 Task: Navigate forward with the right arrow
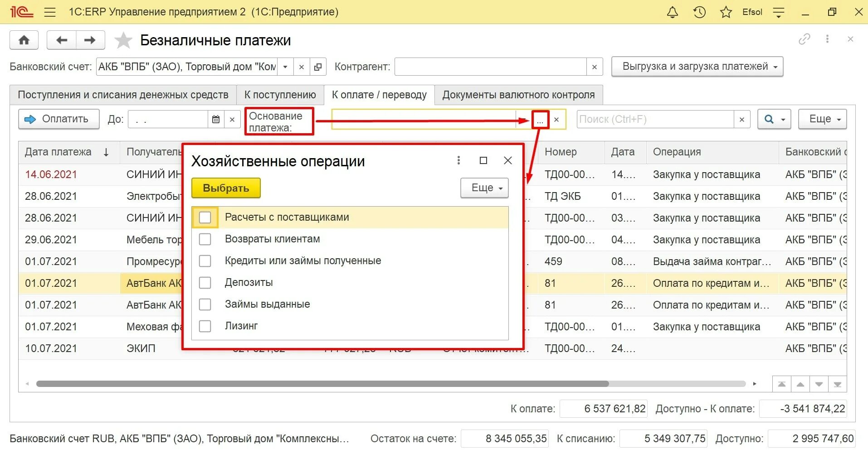90,40
